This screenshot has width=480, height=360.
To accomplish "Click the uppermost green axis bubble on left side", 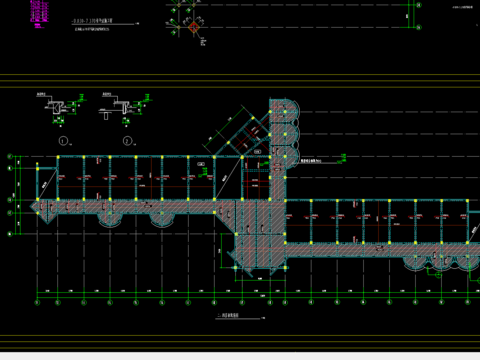I will pos(10,156).
